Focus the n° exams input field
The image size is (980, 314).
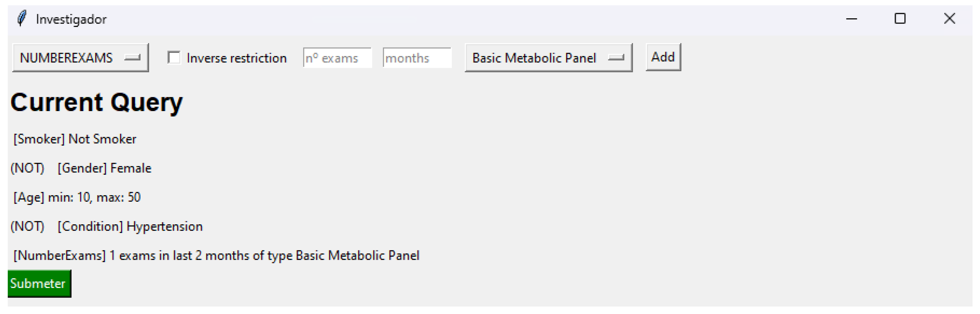point(337,58)
